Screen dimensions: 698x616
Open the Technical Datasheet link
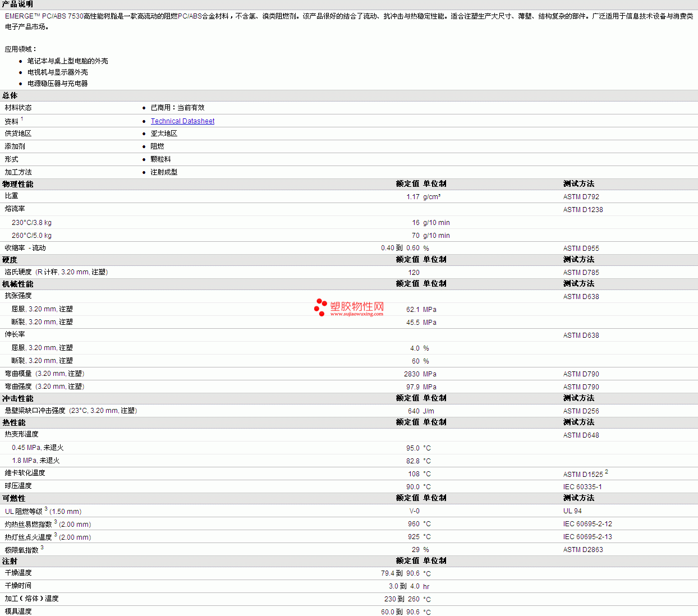click(182, 121)
